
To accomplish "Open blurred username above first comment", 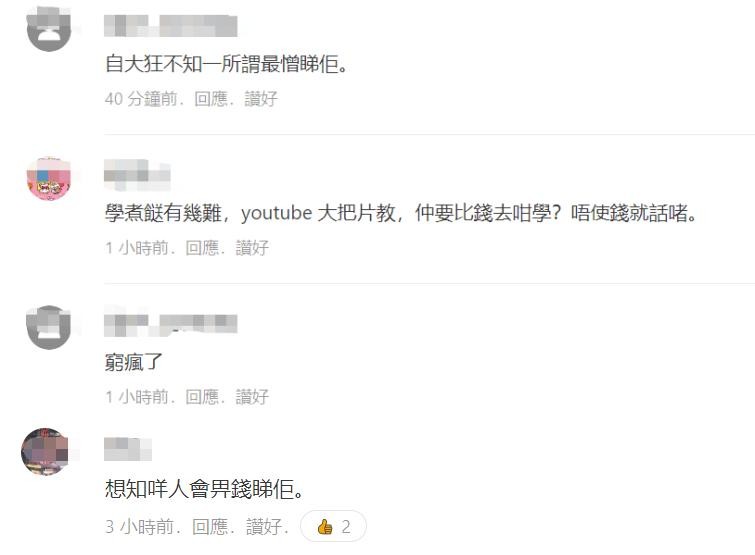I will [x=170, y=26].
